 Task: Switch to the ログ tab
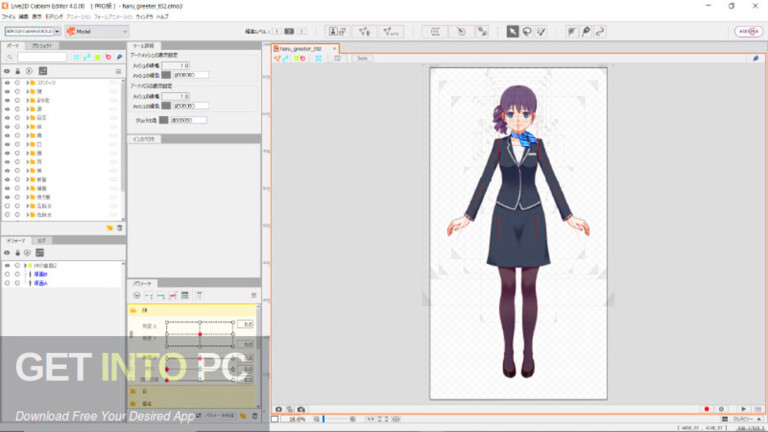[42, 240]
